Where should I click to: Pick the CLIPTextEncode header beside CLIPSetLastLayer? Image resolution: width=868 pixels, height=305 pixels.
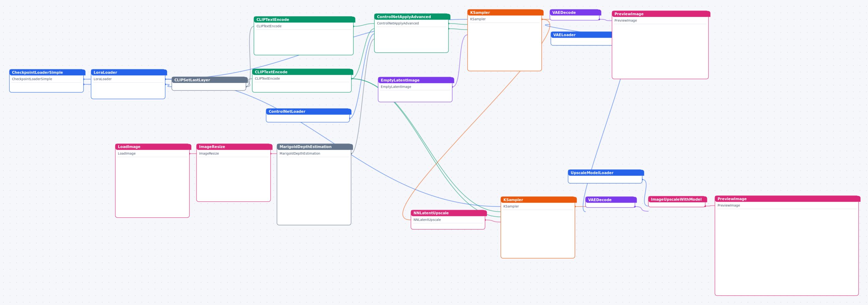click(302, 72)
